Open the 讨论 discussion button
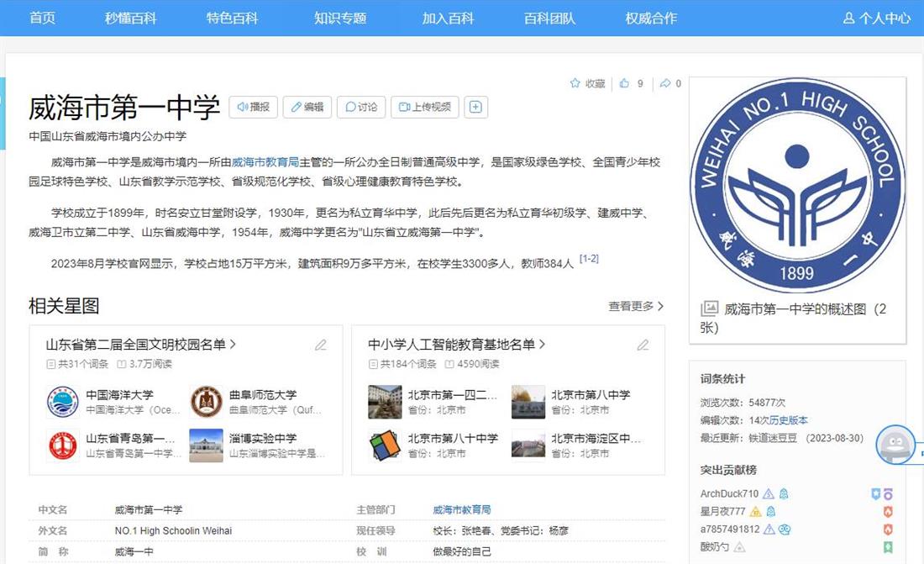 coord(361,107)
